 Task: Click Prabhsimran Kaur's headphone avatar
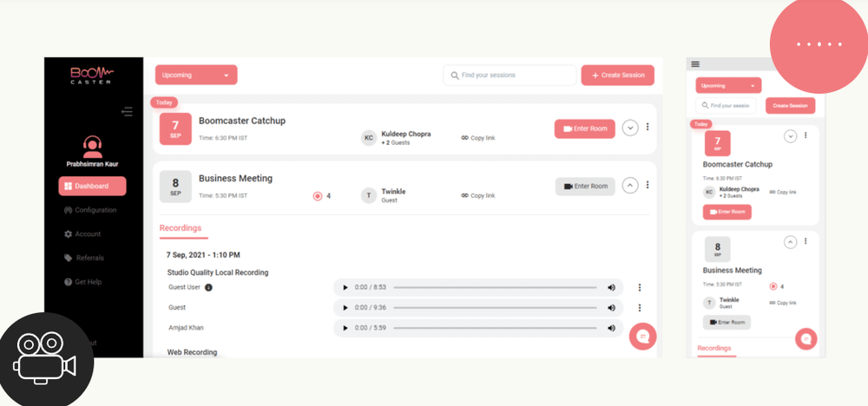click(93, 147)
